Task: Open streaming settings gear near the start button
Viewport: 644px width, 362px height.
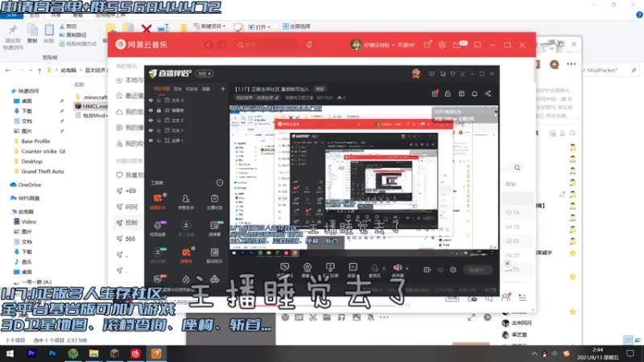Action: (x=453, y=269)
